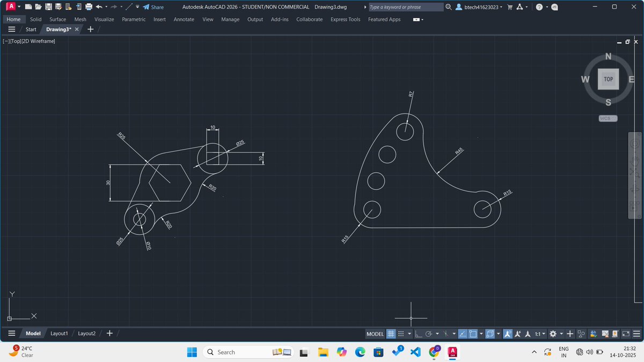Open the layout tabs hamburger menu
The width and height of the screenshot is (644, 362).
click(11, 334)
